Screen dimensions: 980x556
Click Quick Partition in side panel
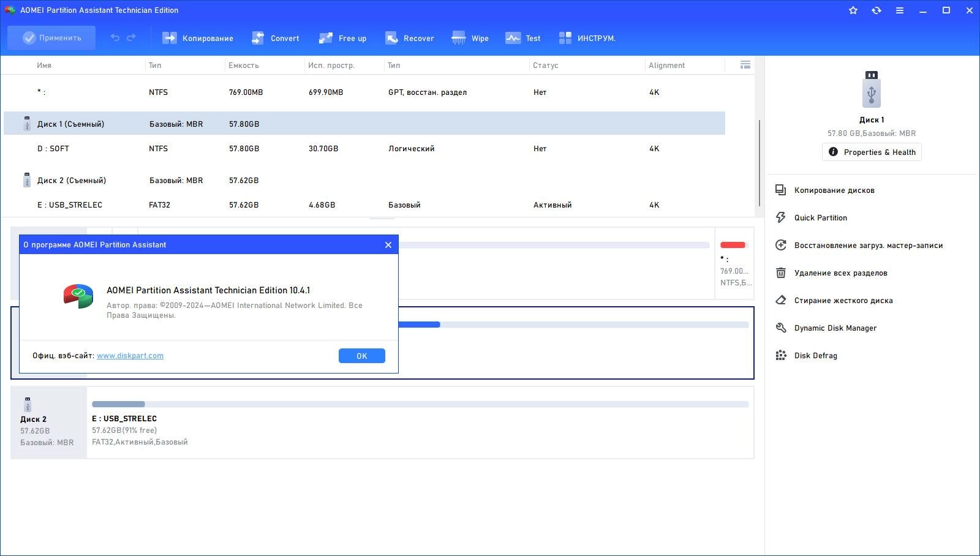(x=821, y=218)
